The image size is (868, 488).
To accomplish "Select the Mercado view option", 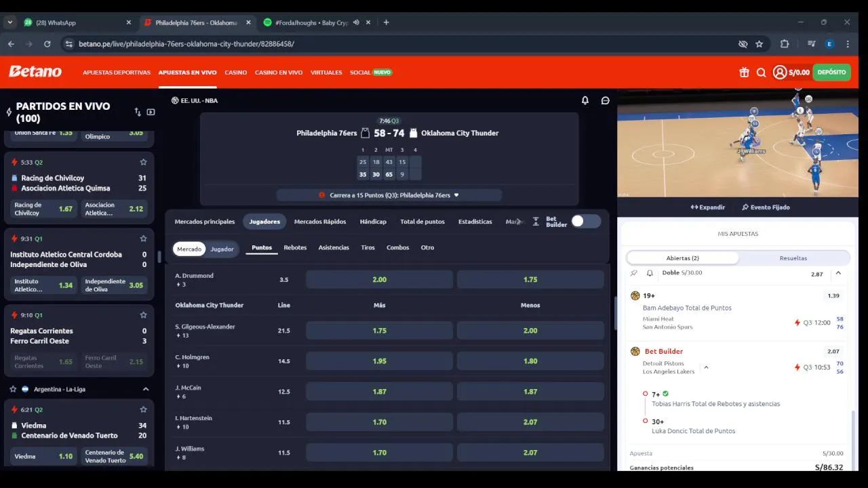I will tap(189, 249).
